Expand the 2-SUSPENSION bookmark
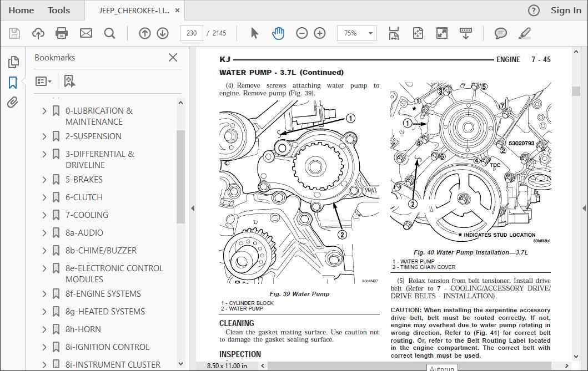 (44, 136)
